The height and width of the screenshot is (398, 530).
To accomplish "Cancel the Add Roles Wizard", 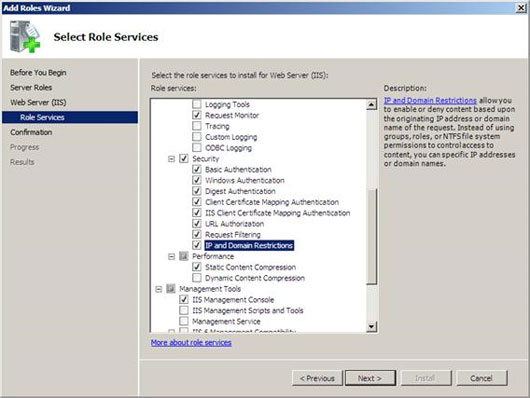I will [482, 378].
